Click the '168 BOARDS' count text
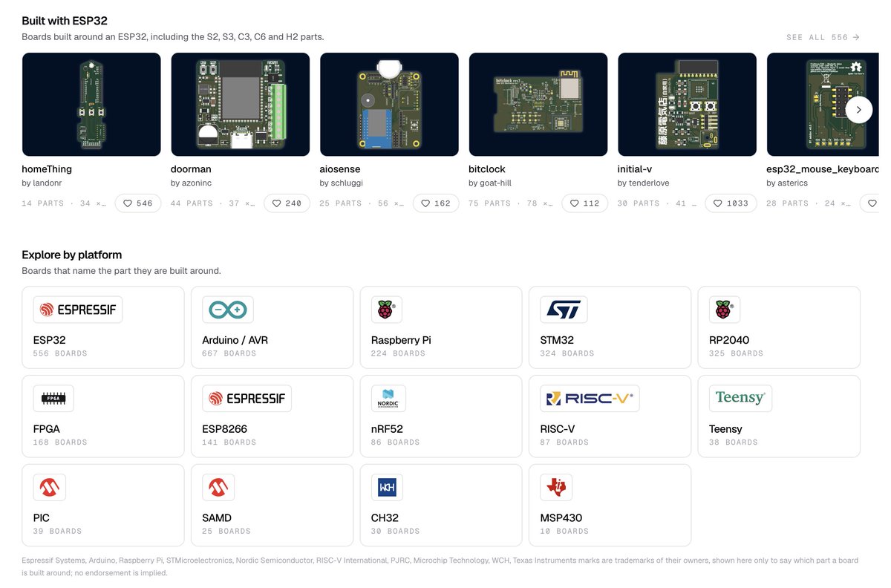 tap(60, 442)
